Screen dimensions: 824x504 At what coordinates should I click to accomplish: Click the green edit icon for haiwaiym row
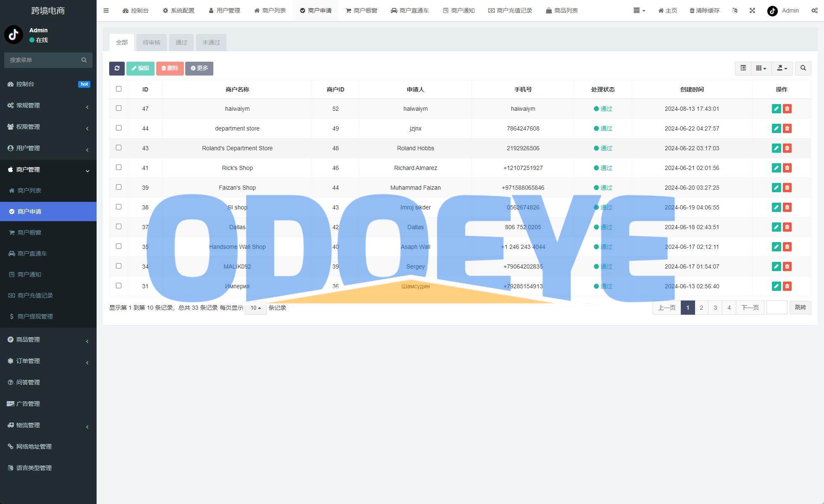776,109
